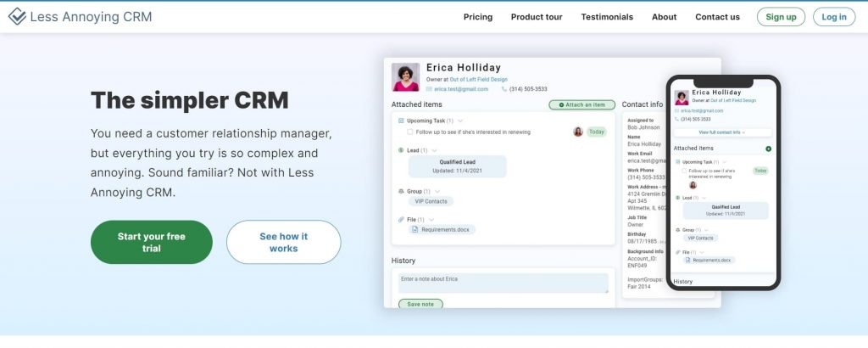Open Requirements.docx in desktop preview
Image resolution: width=868 pixels, height=348 pixels.
tap(442, 229)
